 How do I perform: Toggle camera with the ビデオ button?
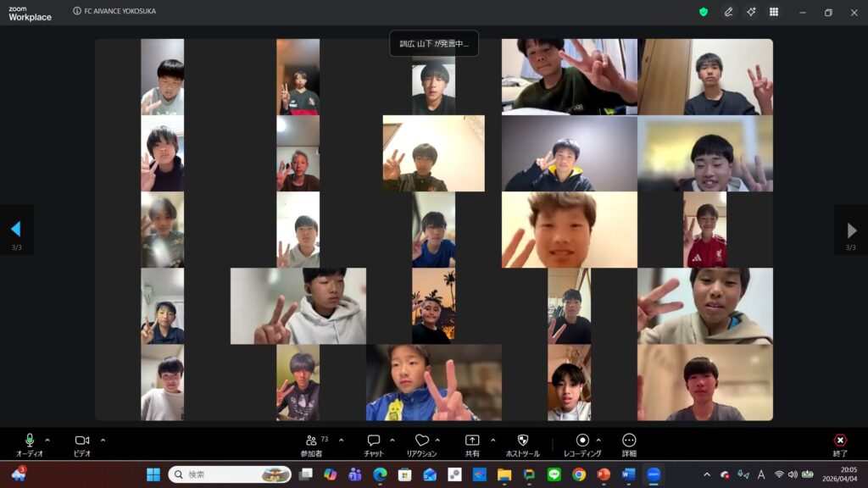click(x=82, y=441)
